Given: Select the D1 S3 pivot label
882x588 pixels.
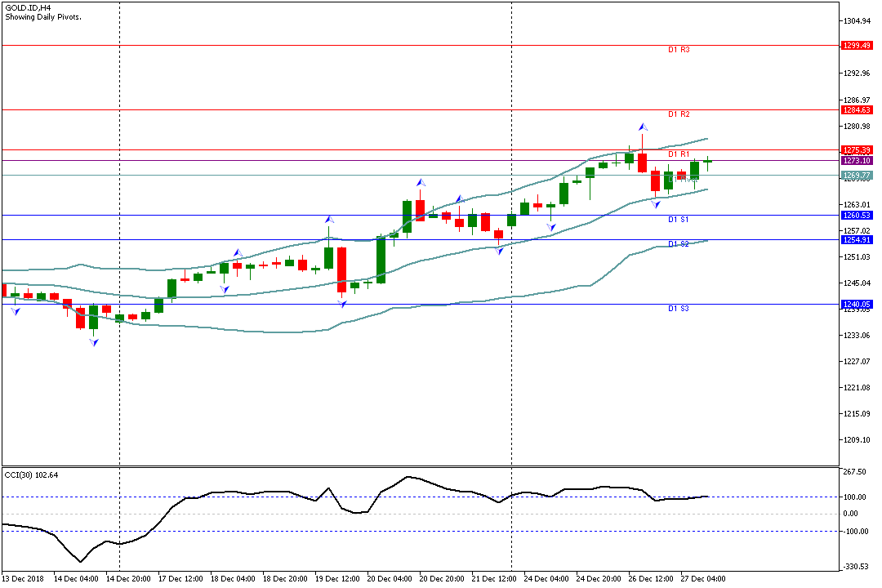Looking at the screenshot, I should click(x=679, y=309).
